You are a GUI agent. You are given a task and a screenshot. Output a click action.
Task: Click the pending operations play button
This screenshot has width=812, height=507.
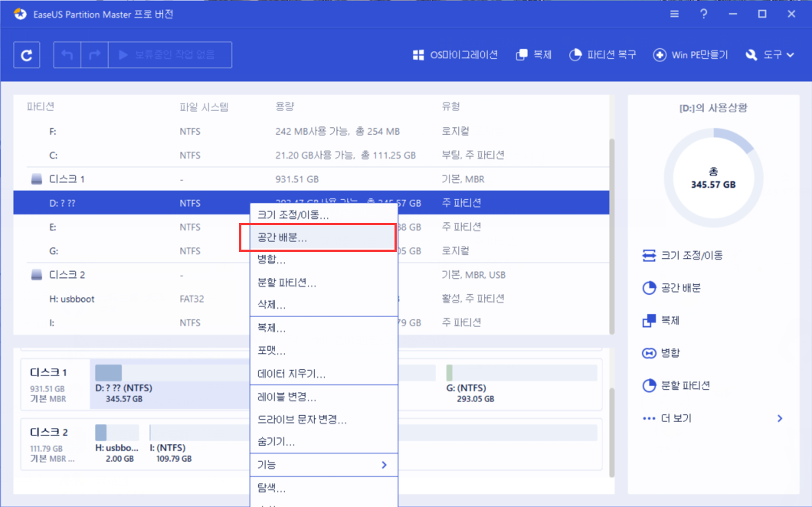pyautogui.click(x=170, y=55)
